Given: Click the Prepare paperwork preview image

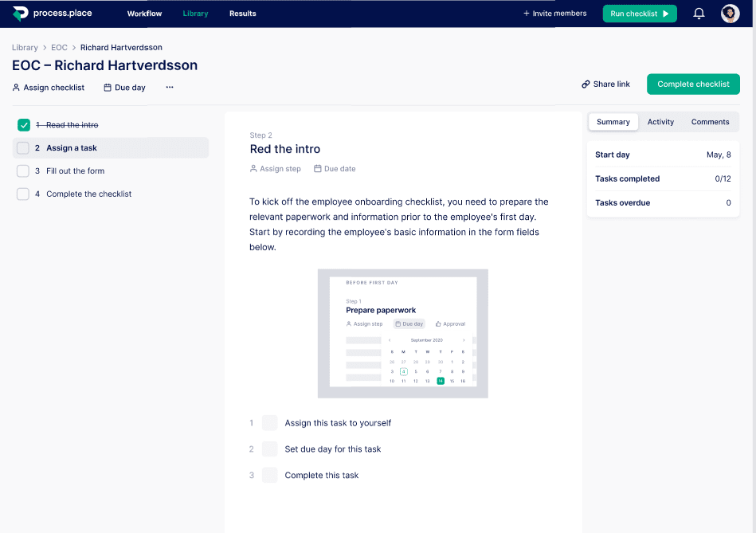Looking at the screenshot, I should click(x=402, y=334).
